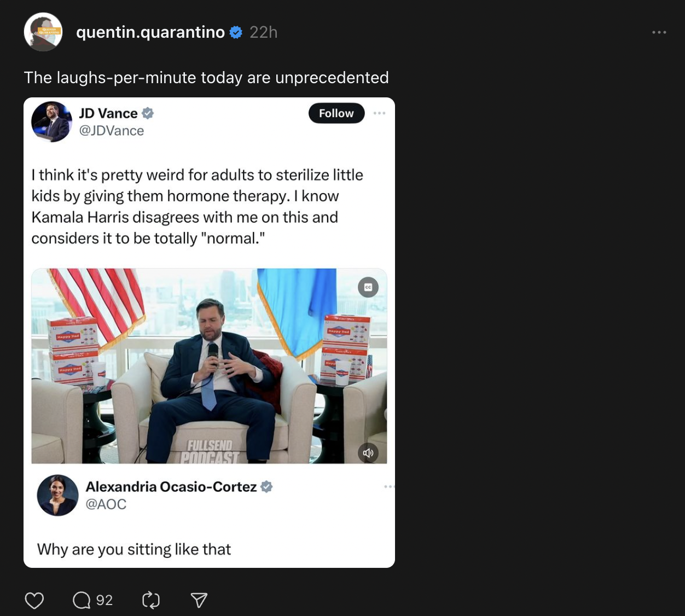
Task: Open comments via the speech bubble icon
Action: point(82,600)
